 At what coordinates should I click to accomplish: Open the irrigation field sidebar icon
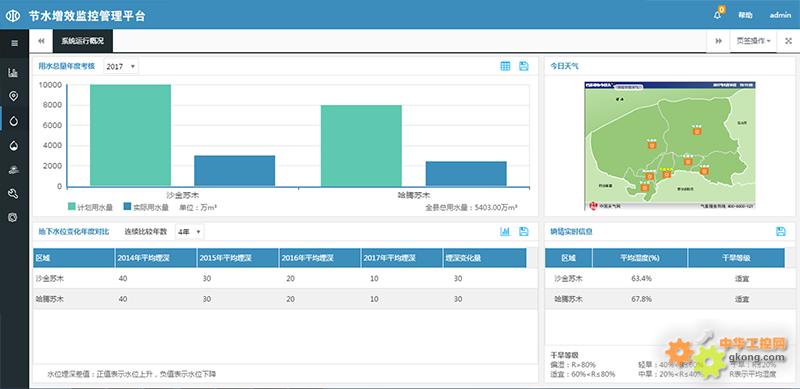(13, 169)
